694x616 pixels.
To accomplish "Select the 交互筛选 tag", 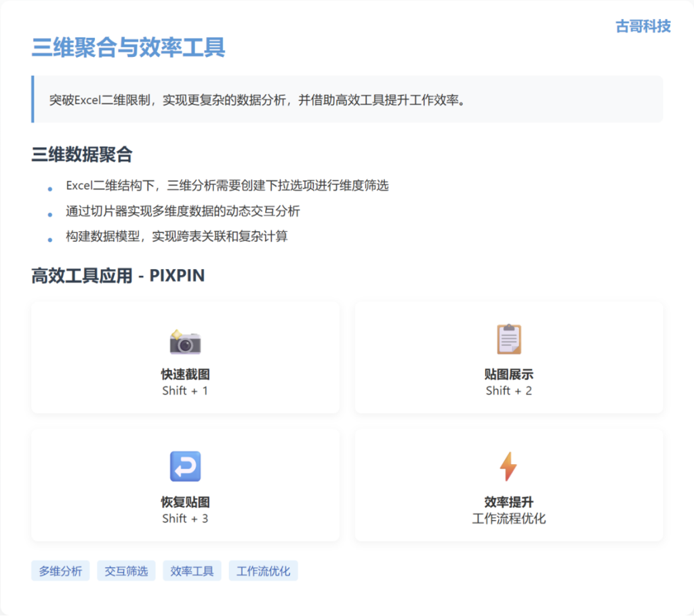I will point(126,571).
